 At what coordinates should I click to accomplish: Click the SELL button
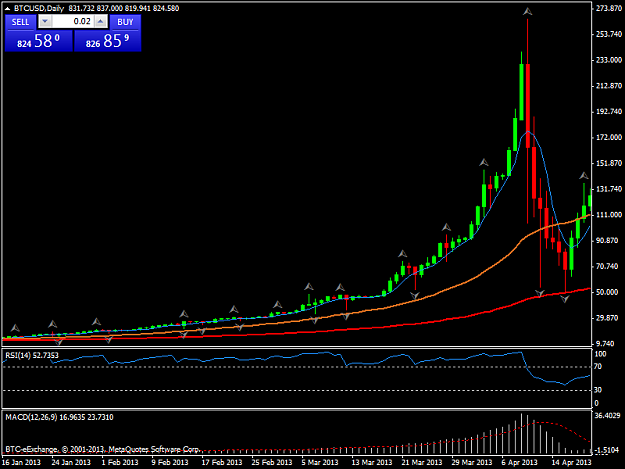(x=20, y=22)
